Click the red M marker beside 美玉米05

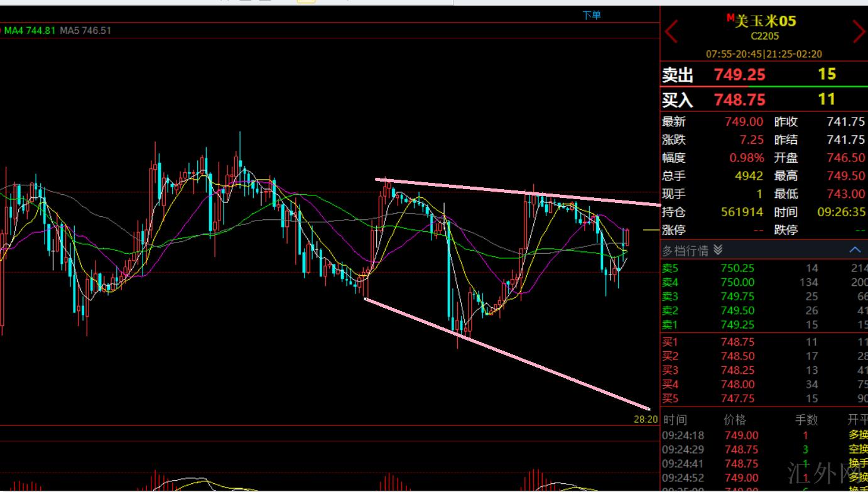coord(730,18)
